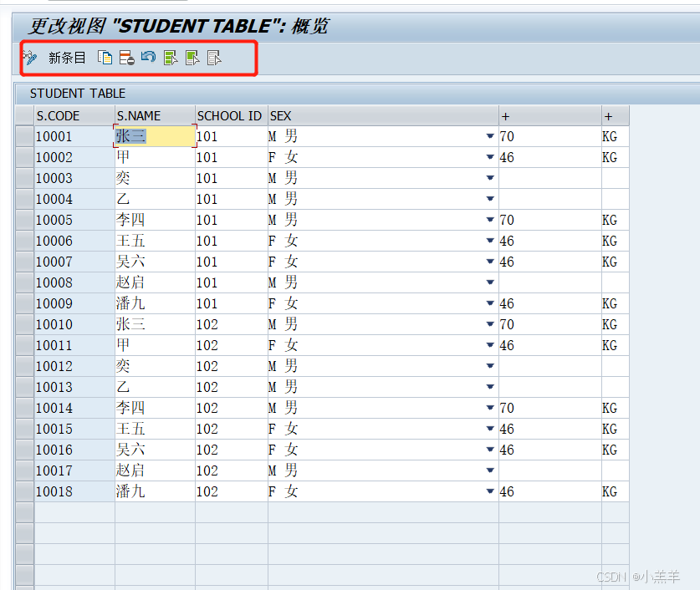
Task: Click the name cell 甲 in row 10002
Action: click(x=155, y=157)
